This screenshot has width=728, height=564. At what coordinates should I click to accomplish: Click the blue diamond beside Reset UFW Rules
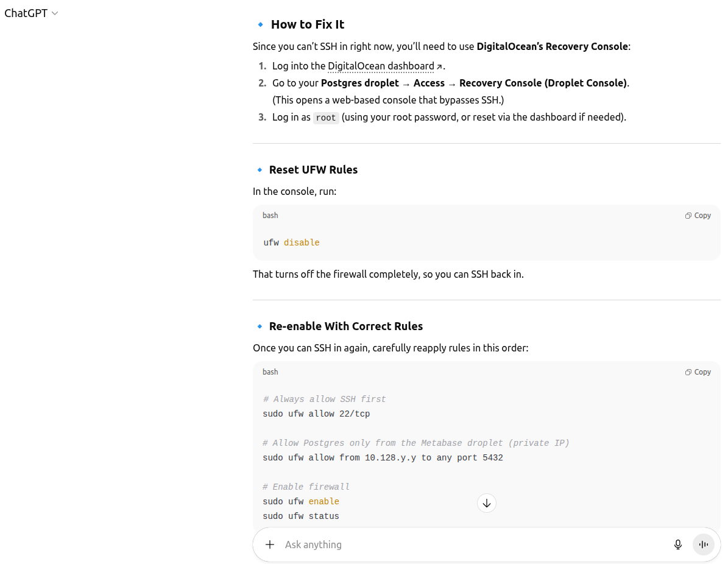coord(260,170)
